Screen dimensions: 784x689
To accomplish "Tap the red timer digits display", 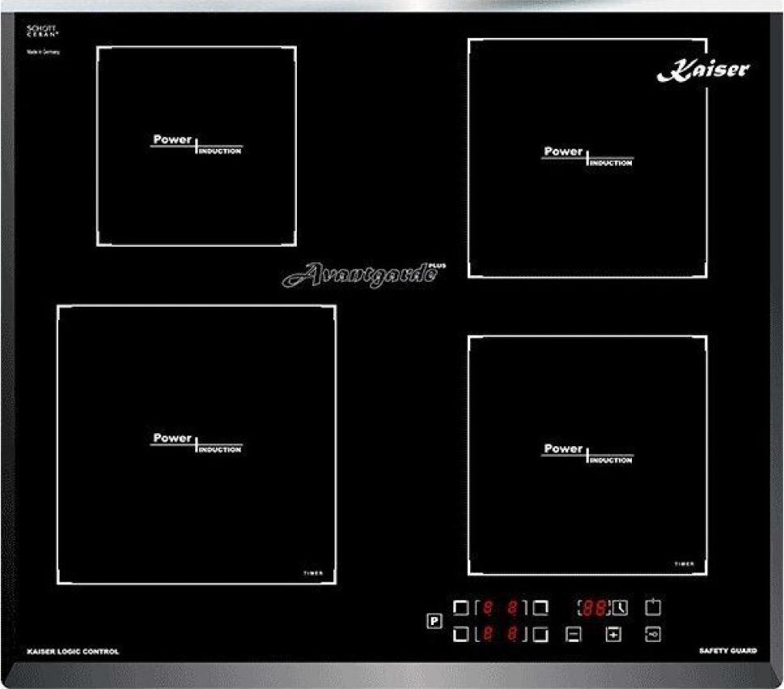I will click(x=595, y=607).
